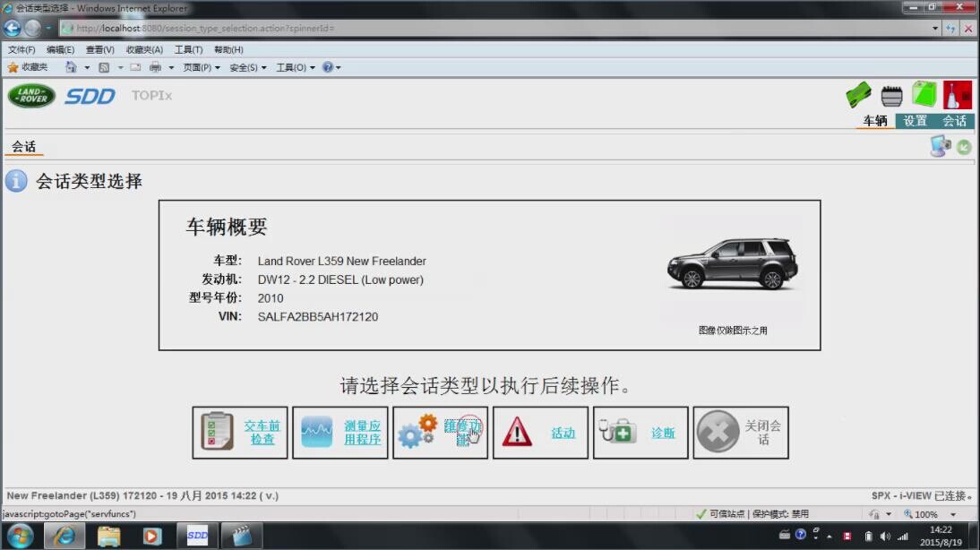Open the 编辑(E) menu
This screenshot has height=550, width=980.
tap(60, 49)
